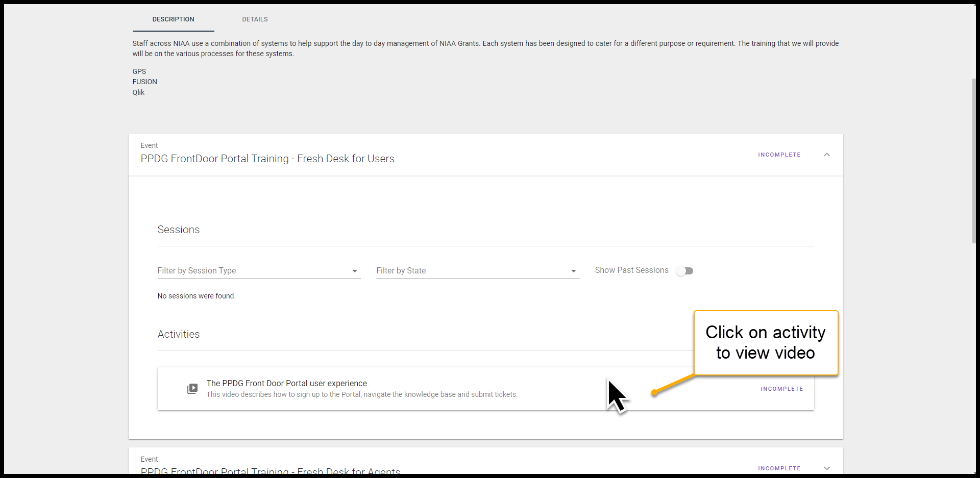Image resolution: width=980 pixels, height=478 pixels.
Task: Click the 'GPS' system name
Action: 139,71
